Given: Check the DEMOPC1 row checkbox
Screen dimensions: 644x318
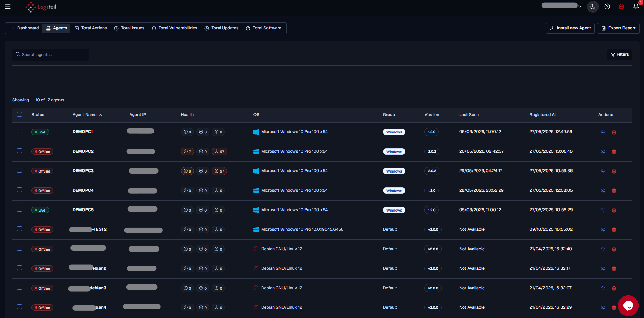Looking at the screenshot, I should pos(19,131).
